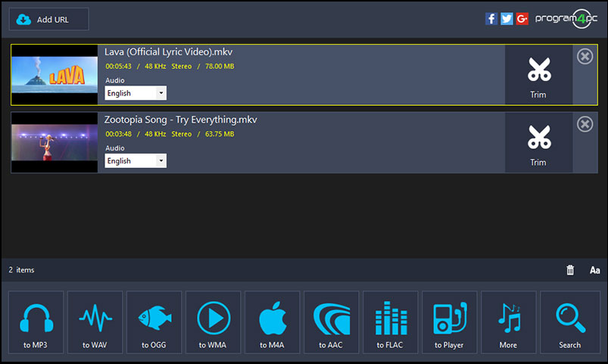Image resolution: width=608 pixels, height=364 pixels.
Task: Trim the Lava lyric video
Action: [x=538, y=75]
